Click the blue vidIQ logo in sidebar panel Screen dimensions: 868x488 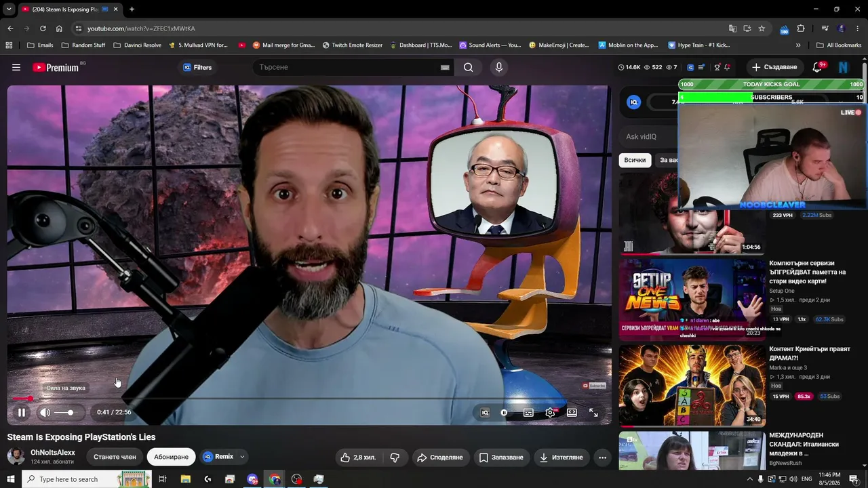point(633,102)
